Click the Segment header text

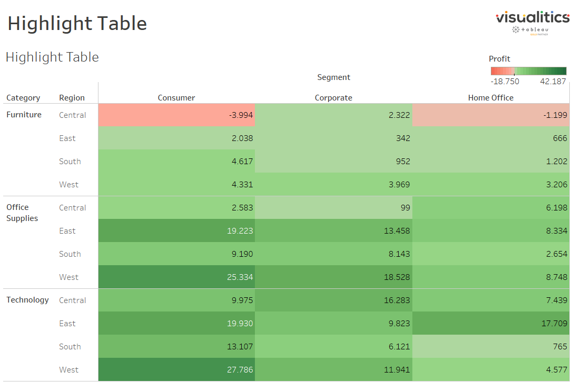point(333,77)
